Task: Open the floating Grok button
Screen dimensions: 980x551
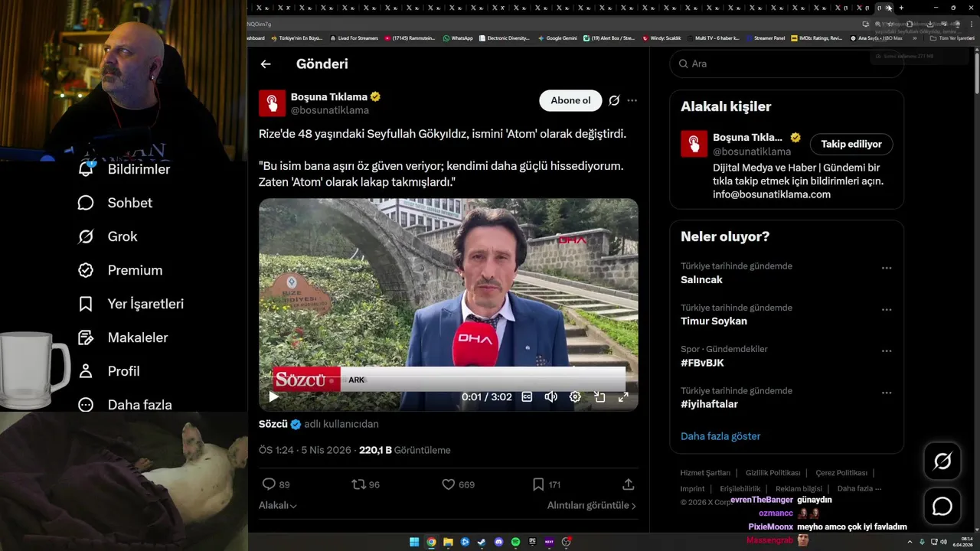Action: pyautogui.click(x=942, y=461)
